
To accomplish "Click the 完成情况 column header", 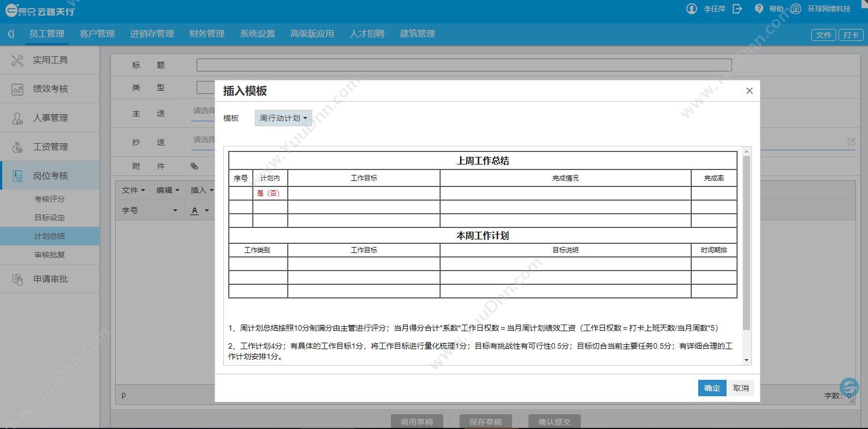I will (565, 178).
